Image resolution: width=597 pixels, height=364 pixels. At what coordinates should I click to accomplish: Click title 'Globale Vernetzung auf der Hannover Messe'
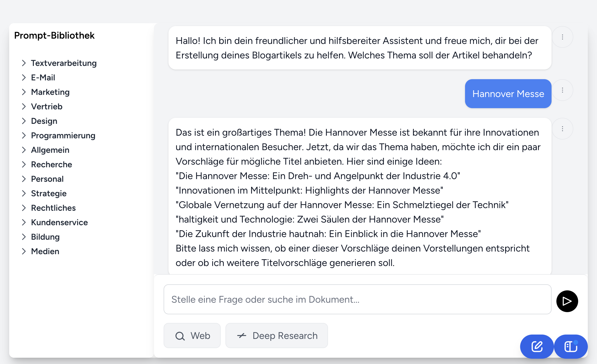(342, 205)
